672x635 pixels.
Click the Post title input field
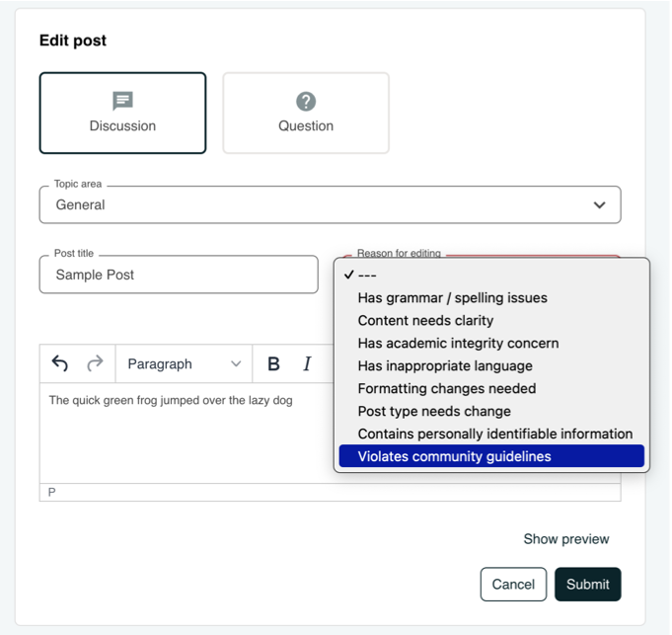pos(179,275)
